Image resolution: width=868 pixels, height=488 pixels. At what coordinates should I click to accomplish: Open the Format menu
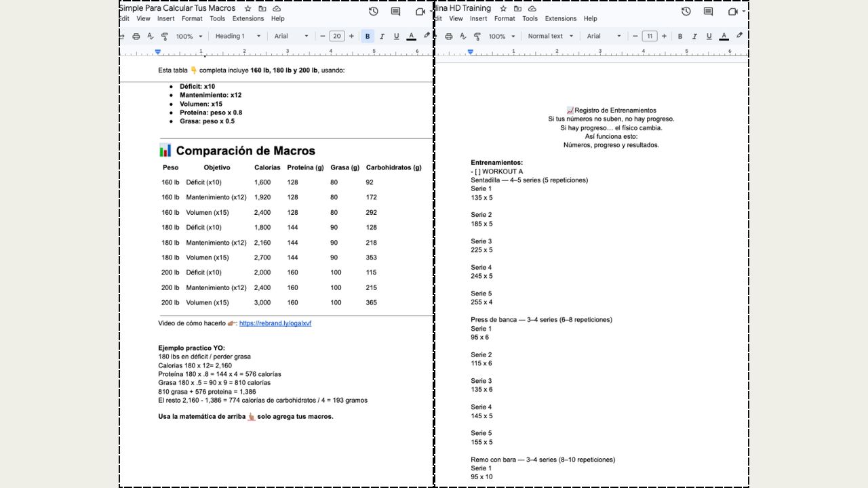(x=192, y=18)
